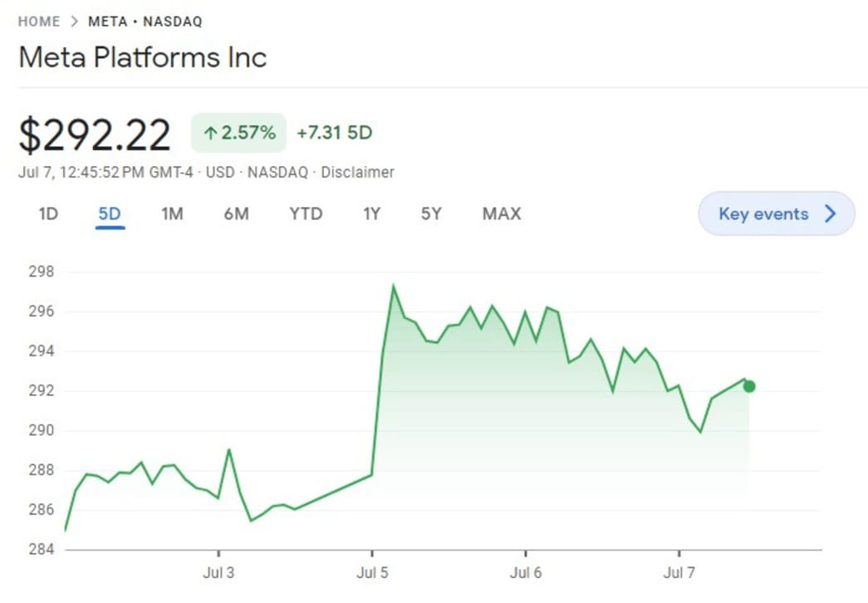
Task: Switch to the 1Y range
Action: [371, 214]
